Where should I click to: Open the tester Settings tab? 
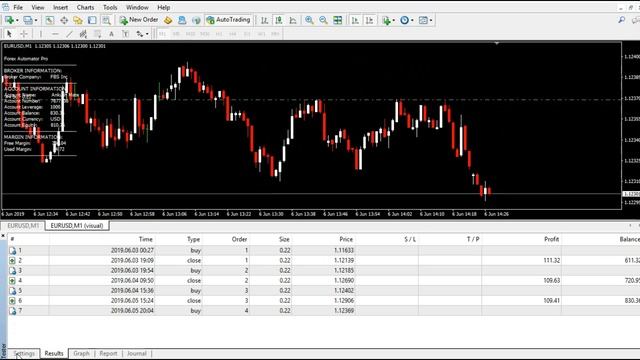(24, 353)
